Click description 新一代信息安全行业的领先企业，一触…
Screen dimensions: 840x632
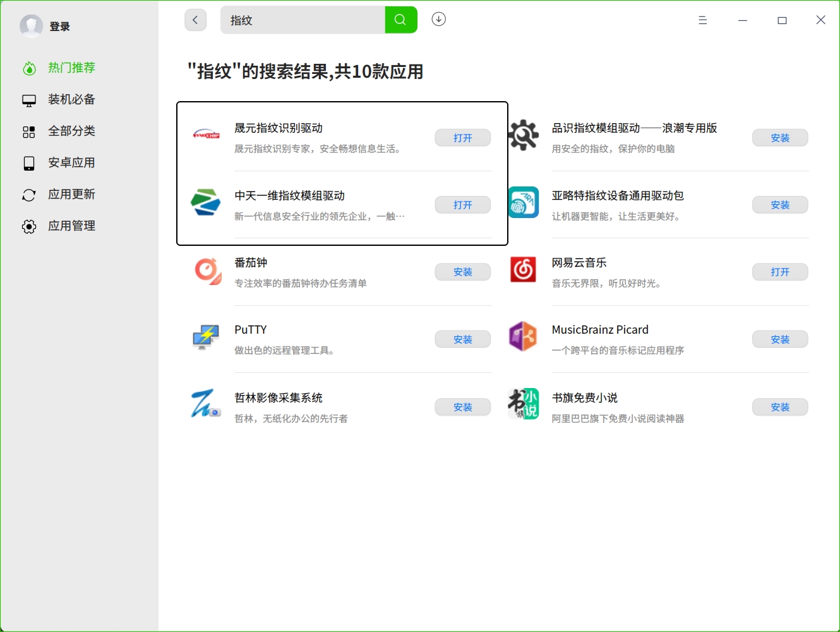click(x=320, y=217)
